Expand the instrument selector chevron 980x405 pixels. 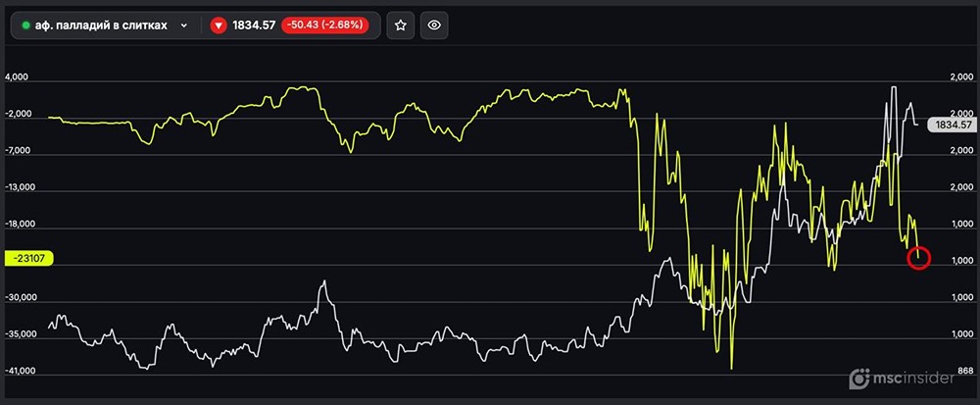pyautogui.click(x=184, y=25)
